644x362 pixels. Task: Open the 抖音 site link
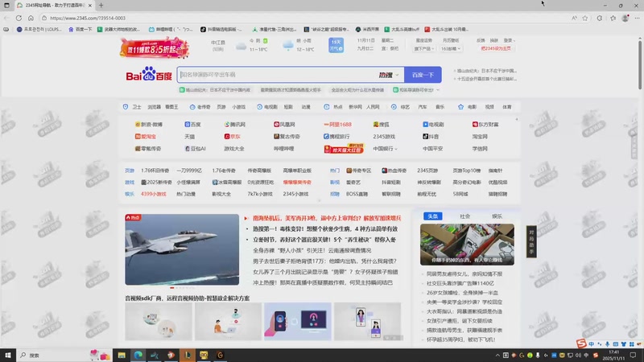click(431, 136)
